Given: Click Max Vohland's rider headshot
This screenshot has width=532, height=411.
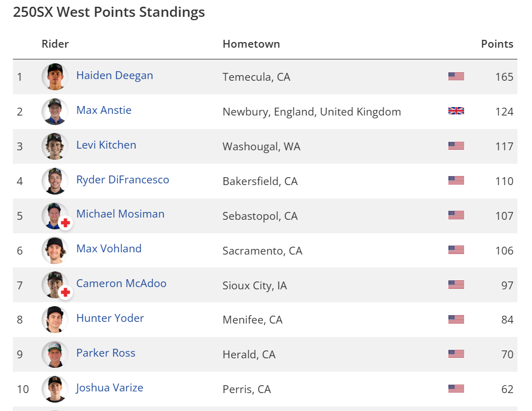Looking at the screenshot, I should [x=55, y=250].
